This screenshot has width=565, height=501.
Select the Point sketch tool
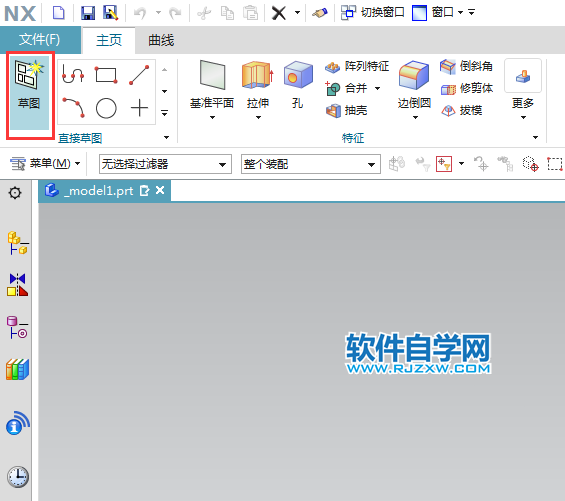[139, 108]
